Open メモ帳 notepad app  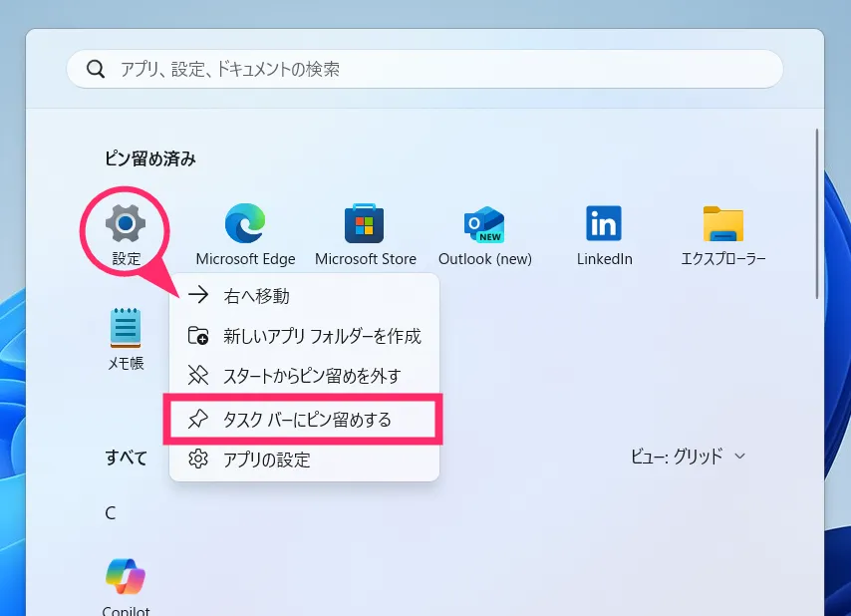coord(126,339)
